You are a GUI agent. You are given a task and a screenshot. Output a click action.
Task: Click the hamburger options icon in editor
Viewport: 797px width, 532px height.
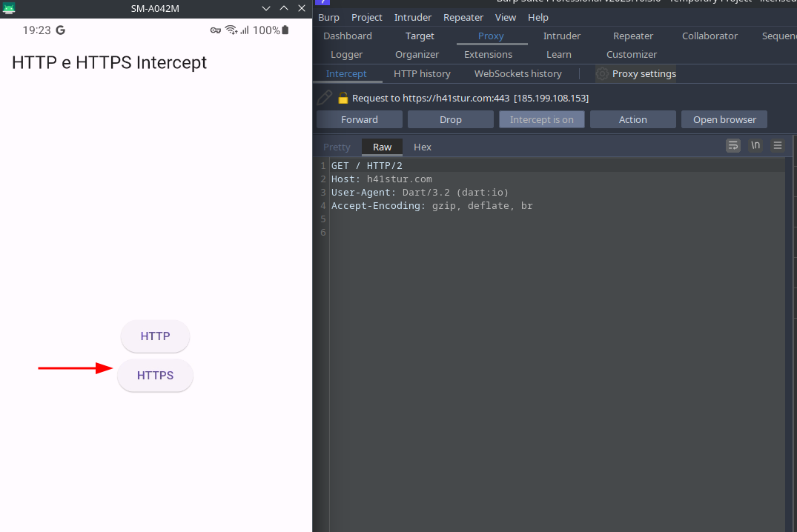[777, 145]
